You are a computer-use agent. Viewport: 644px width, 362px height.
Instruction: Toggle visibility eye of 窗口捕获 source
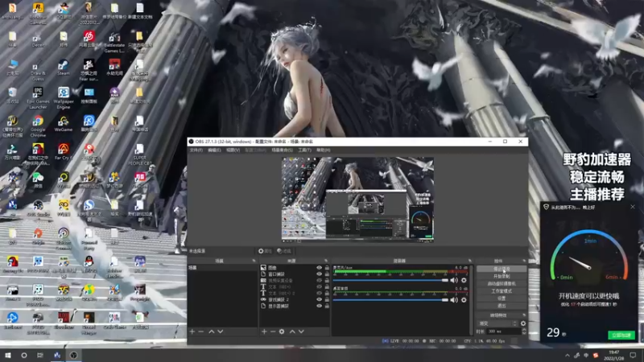click(x=320, y=274)
